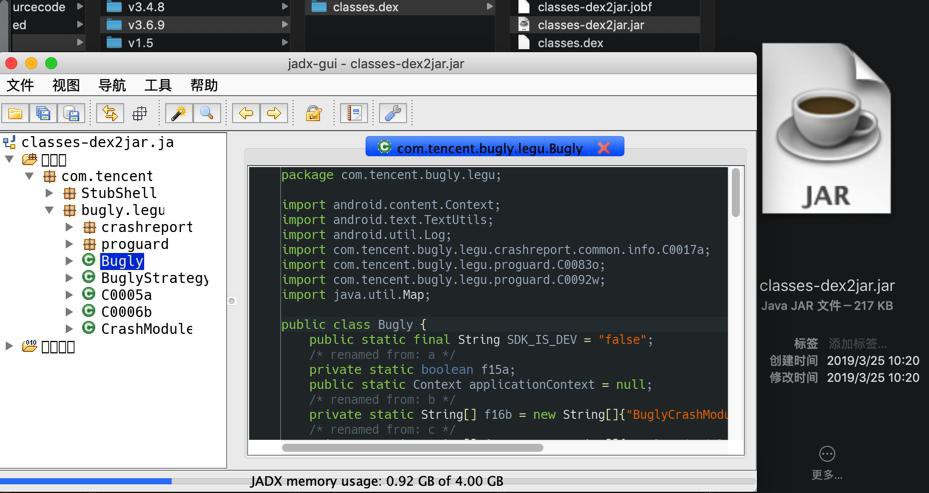Click the open file toolbar icon
The width and height of the screenshot is (929, 493).
[x=15, y=113]
